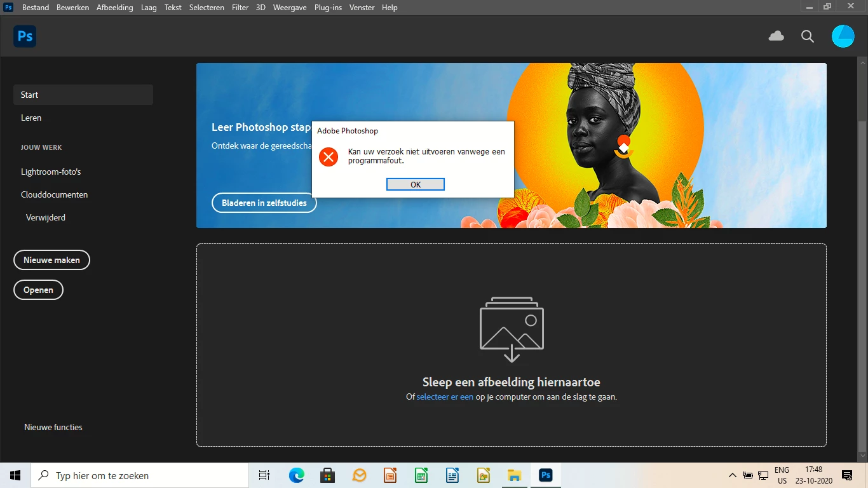Click the home screen vertical scrollbar
868x488 pixels.
coord(862,286)
